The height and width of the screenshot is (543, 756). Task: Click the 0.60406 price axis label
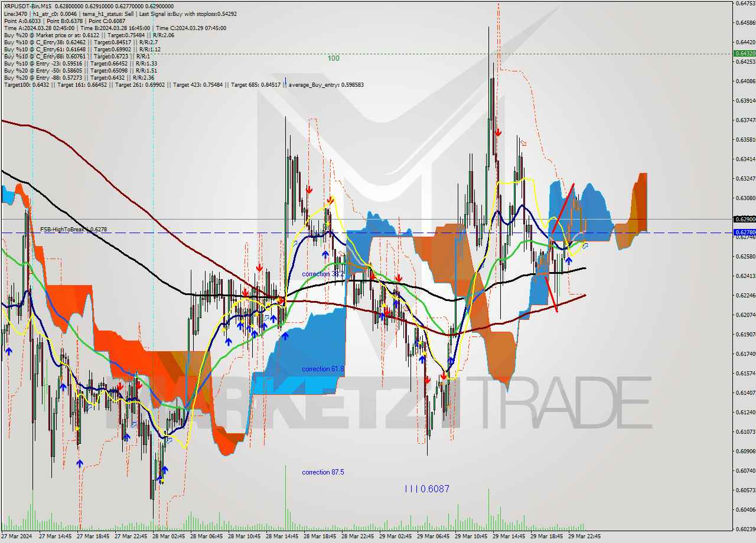(x=745, y=510)
